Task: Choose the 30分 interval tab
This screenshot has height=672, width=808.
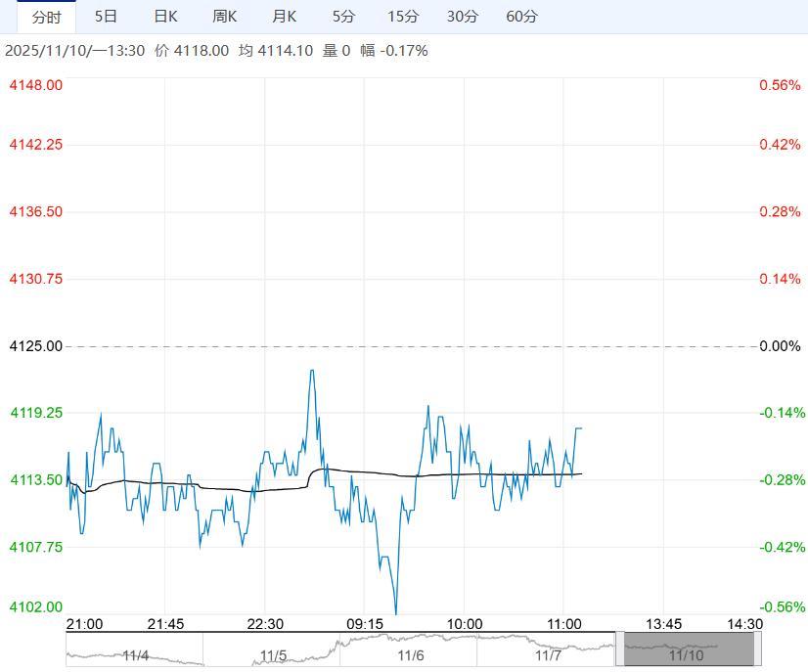Action: (x=463, y=17)
